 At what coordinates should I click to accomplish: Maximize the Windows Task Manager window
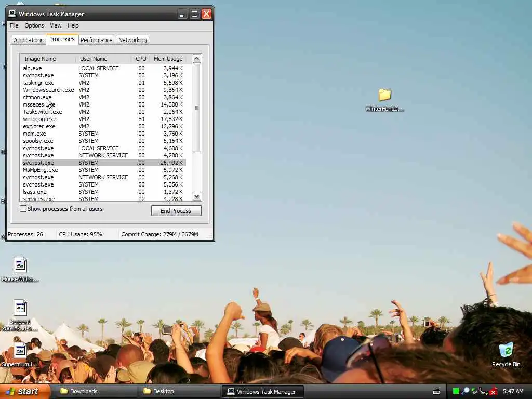coord(194,14)
